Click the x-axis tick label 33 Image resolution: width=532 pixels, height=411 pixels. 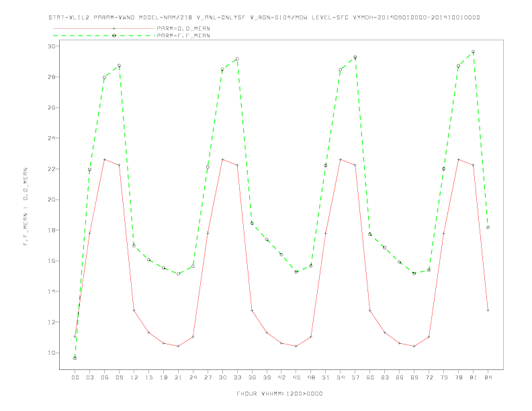[237, 377]
